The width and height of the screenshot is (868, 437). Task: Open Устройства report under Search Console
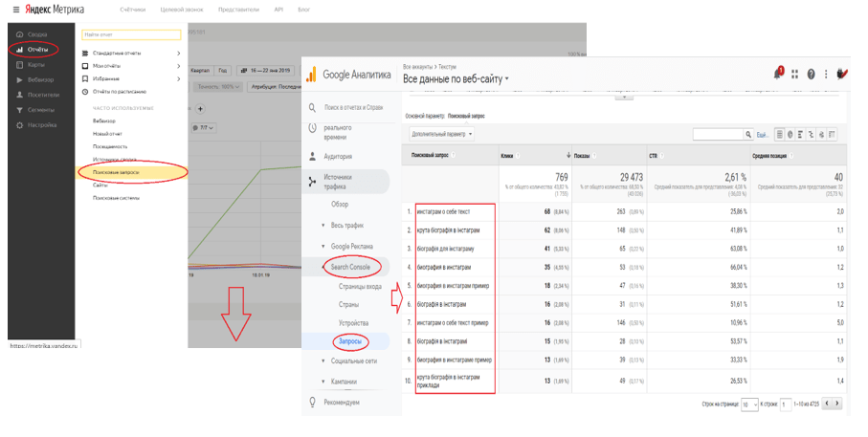click(353, 323)
